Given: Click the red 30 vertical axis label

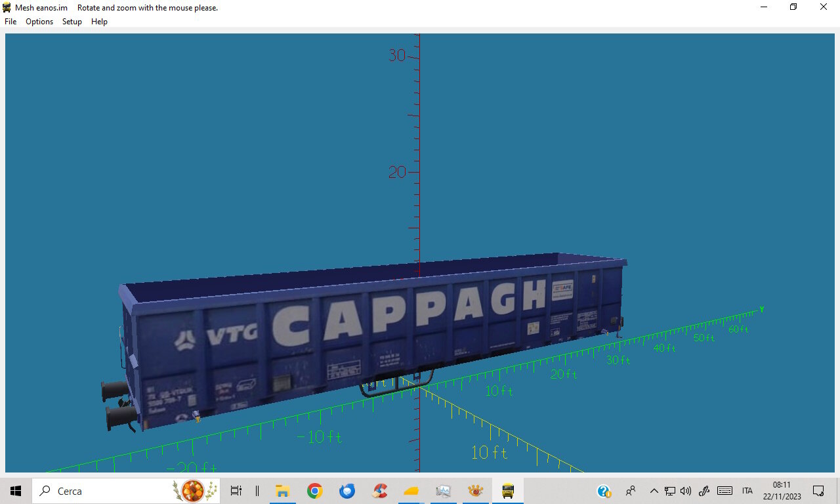Looking at the screenshot, I should (397, 56).
